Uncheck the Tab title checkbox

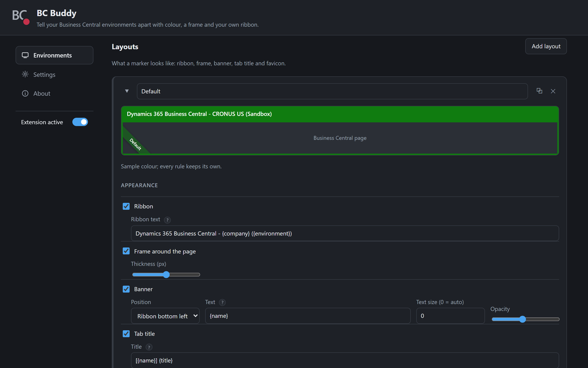[x=126, y=333]
